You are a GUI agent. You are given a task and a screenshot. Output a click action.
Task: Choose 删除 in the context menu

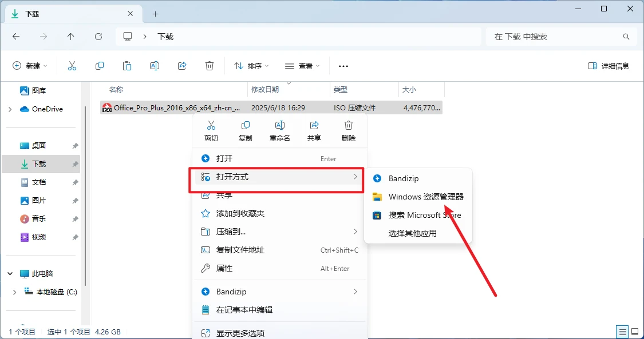click(x=348, y=131)
